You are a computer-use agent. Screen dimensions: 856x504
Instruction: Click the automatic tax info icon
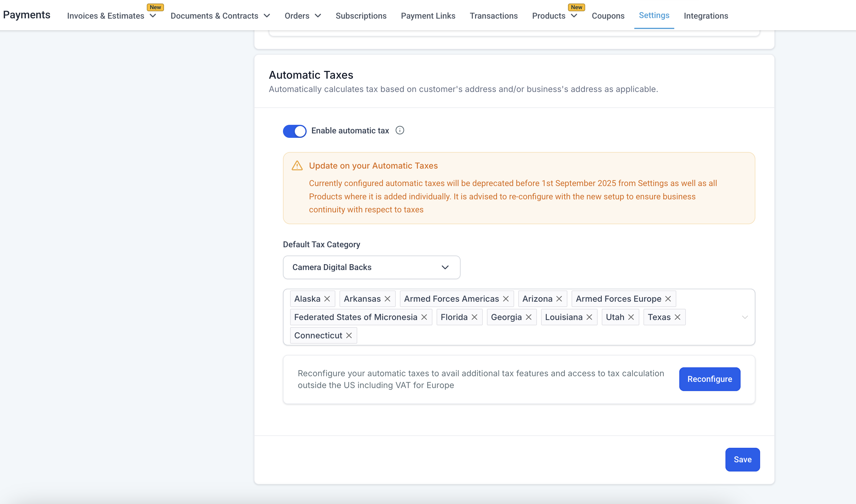[400, 130]
